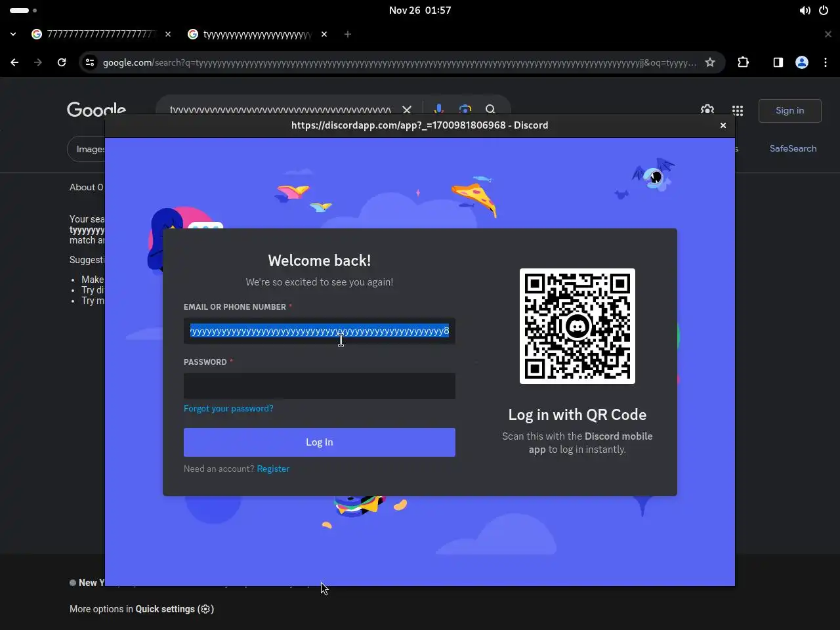The image size is (840, 630).
Task: Click the Google search magnifier icon
Action: [490, 109]
